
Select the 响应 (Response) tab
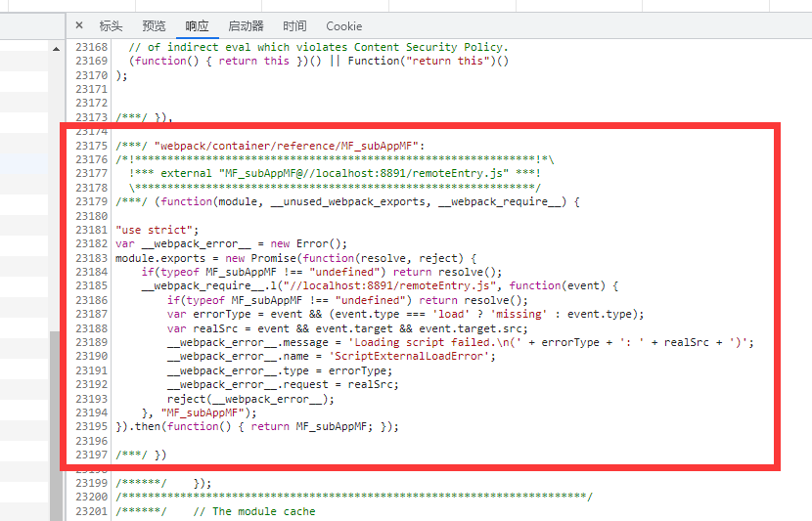click(197, 25)
